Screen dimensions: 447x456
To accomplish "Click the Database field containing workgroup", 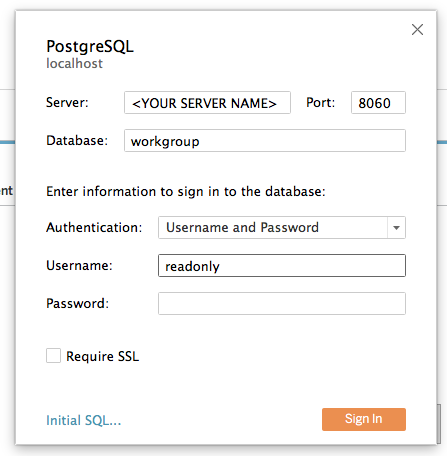I will [x=265, y=141].
